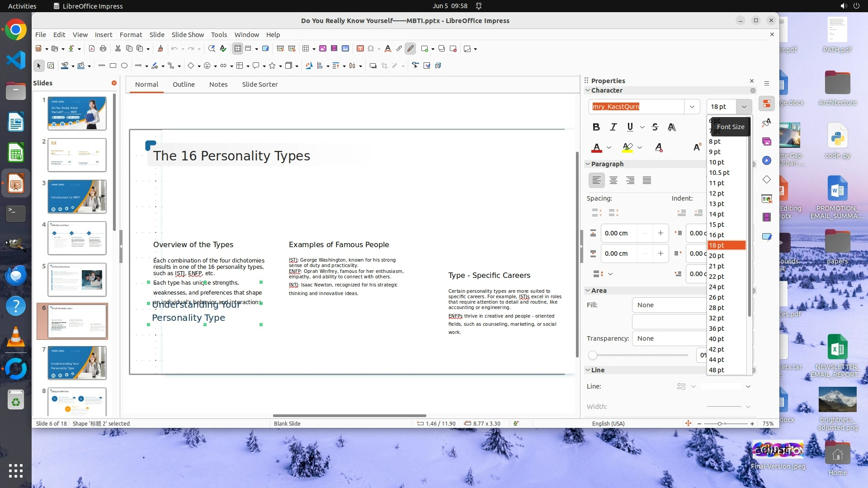
Task: Toggle Strikethrough text button
Action: pos(655,127)
